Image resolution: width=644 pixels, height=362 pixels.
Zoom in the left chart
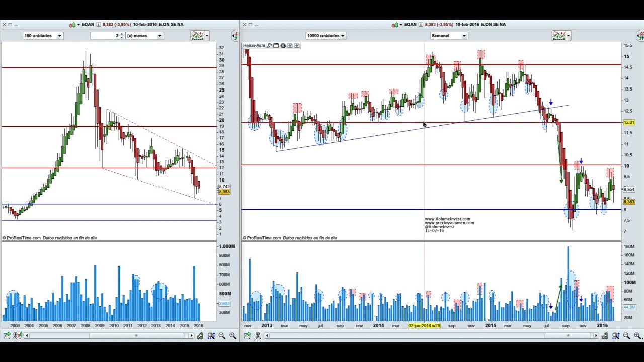tap(232, 336)
